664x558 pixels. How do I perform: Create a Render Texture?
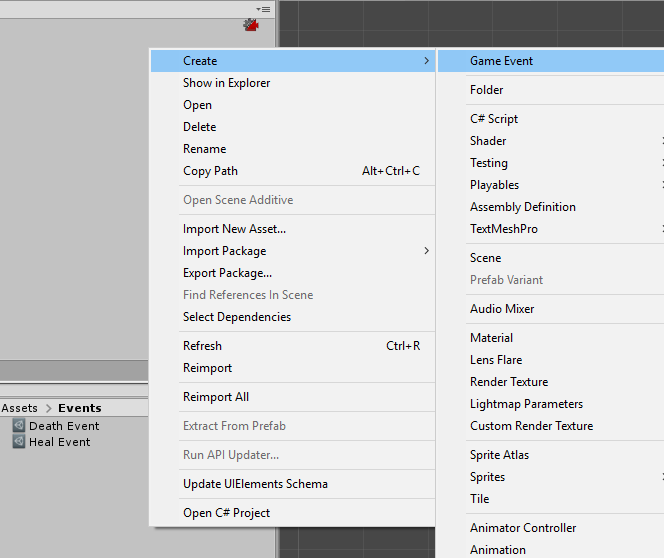pyautogui.click(x=551, y=382)
